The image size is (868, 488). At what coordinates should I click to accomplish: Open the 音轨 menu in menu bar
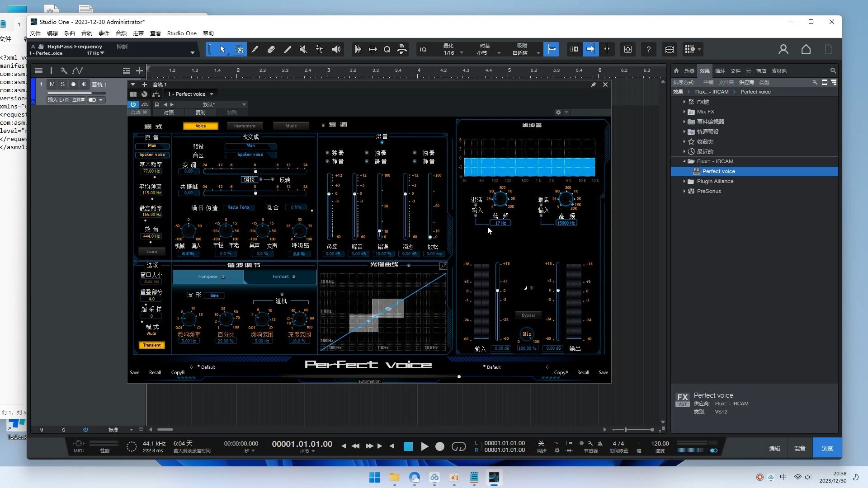point(86,33)
